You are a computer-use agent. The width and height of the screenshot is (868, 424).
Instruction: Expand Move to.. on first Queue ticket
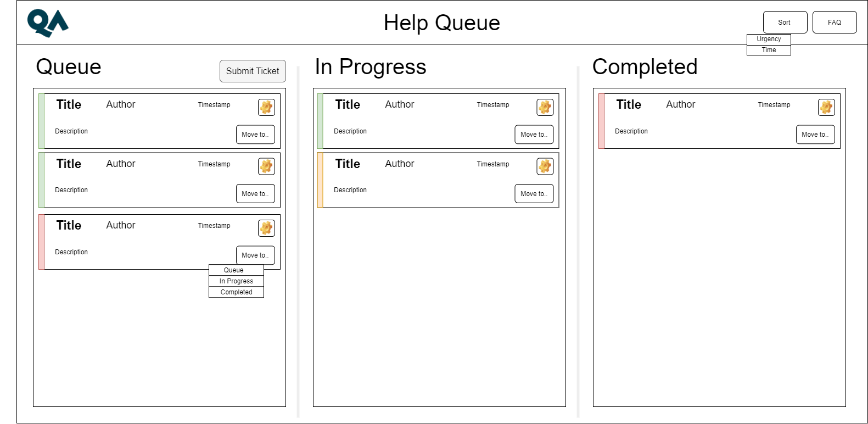[x=255, y=135]
